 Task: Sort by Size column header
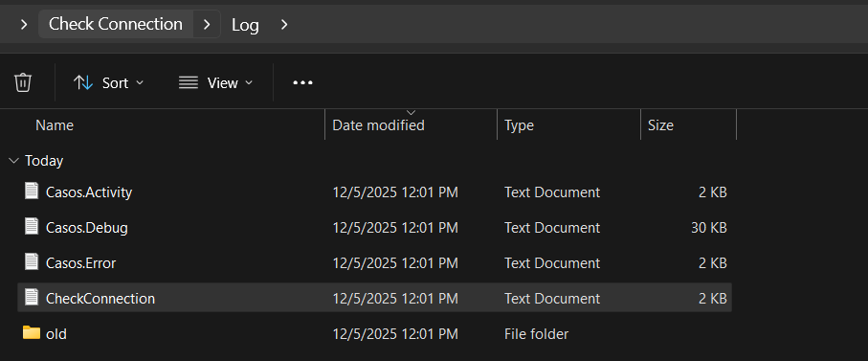click(x=660, y=125)
